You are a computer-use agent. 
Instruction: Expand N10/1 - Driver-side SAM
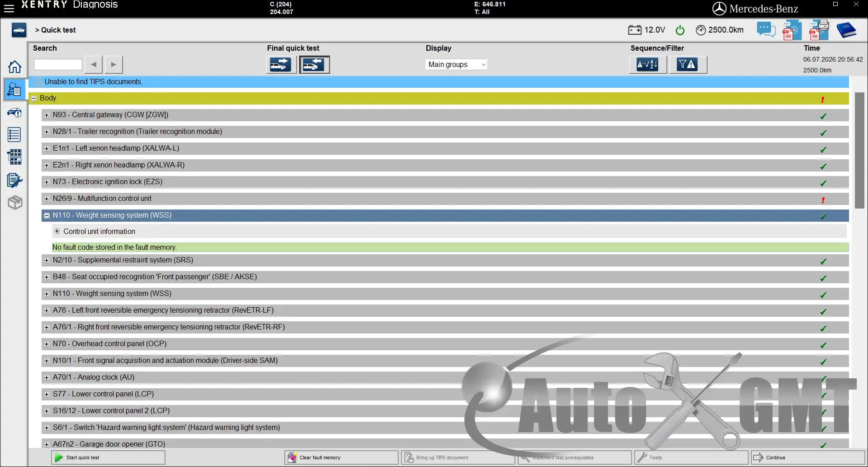coord(46,361)
